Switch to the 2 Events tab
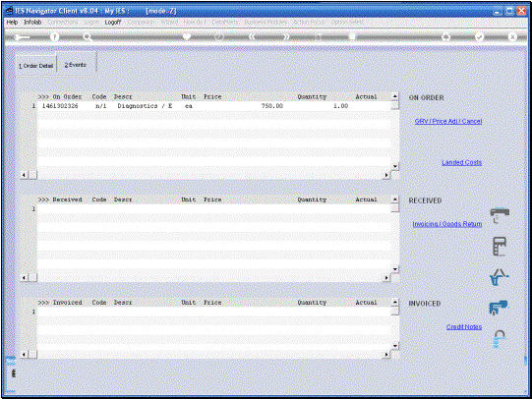 (76, 65)
